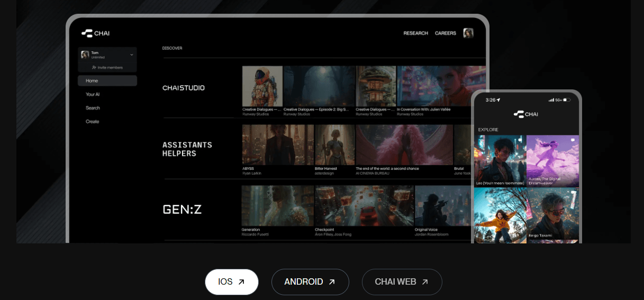Click the AI CINEMA BUREAU author text
Image resolution: width=644 pixels, height=300 pixels.
373,173
